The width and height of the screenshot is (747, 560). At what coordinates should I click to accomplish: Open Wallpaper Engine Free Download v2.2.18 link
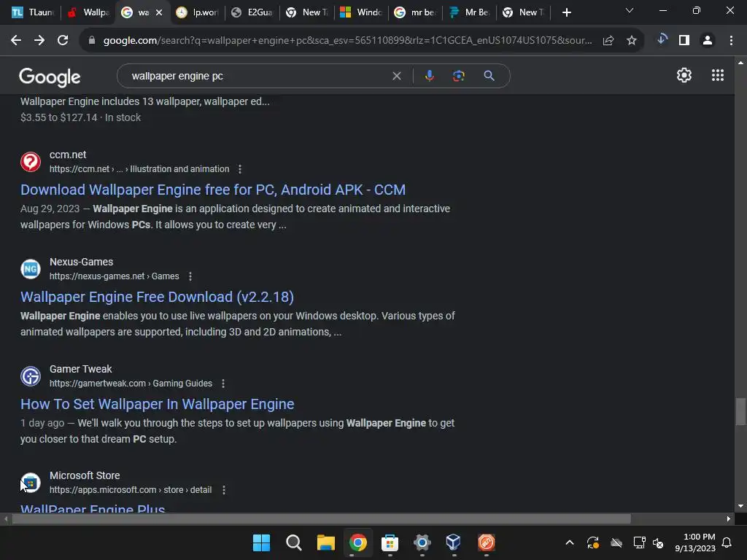coord(158,297)
